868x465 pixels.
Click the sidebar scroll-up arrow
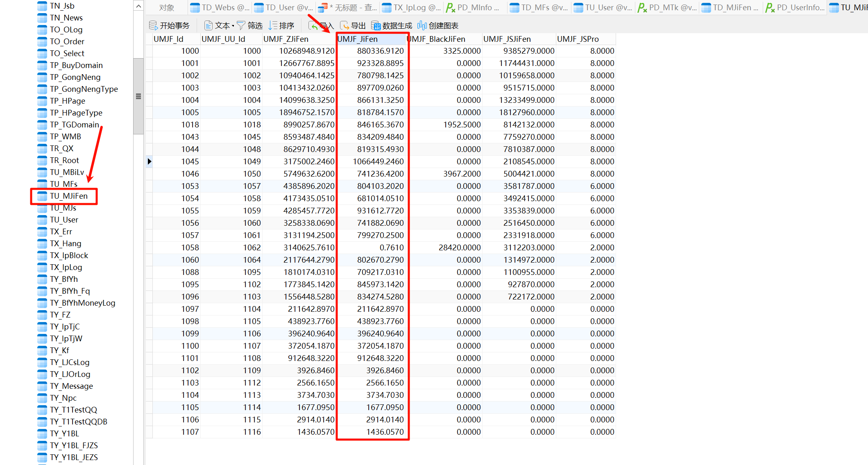[138, 6]
